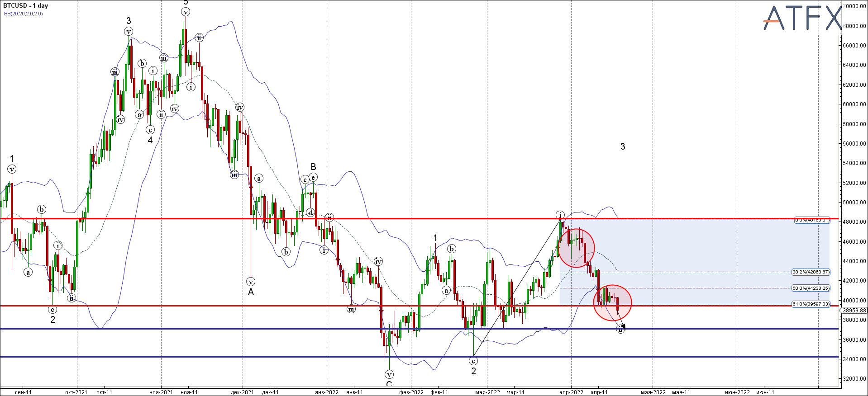Screen dimensions: 868x396
Task: Click the 32000.00 price axis label
Action: (x=855, y=379)
